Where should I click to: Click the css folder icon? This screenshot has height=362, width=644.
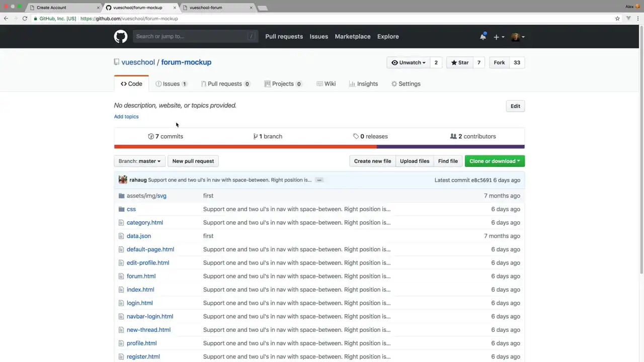(x=121, y=209)
